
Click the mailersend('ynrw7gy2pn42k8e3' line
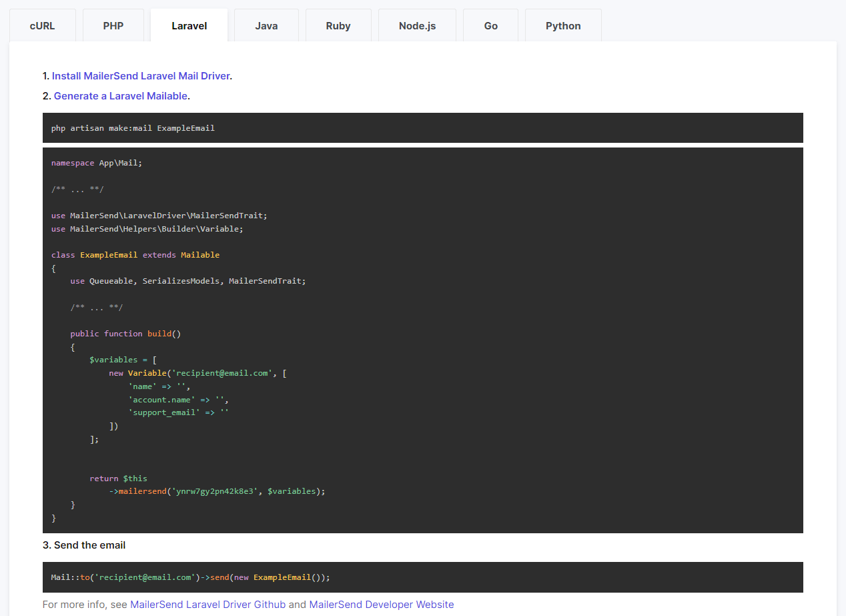tap(217, 491)
